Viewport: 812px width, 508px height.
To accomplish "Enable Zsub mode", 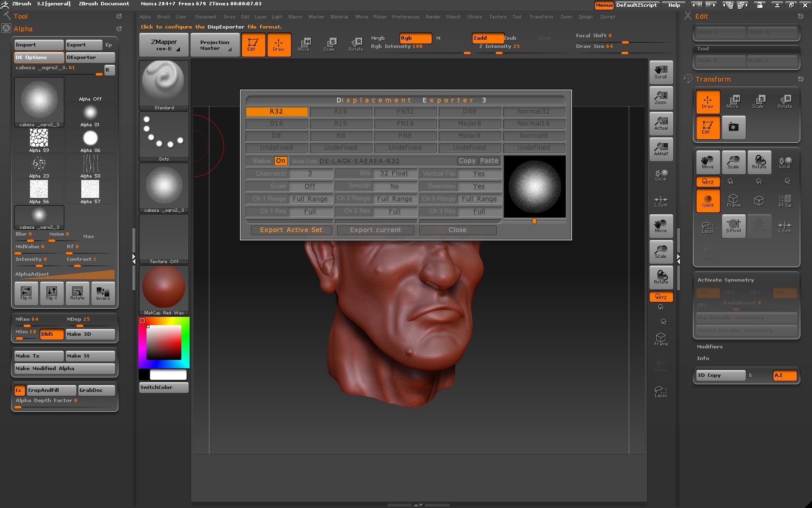I will [x=510, y=38].
